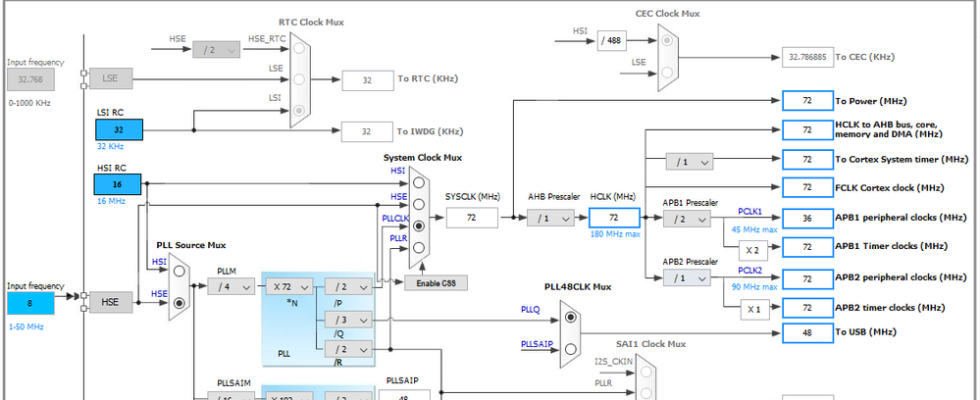Click the To Power (MHz) value box

pyautogui.click(x=807, y=101)
